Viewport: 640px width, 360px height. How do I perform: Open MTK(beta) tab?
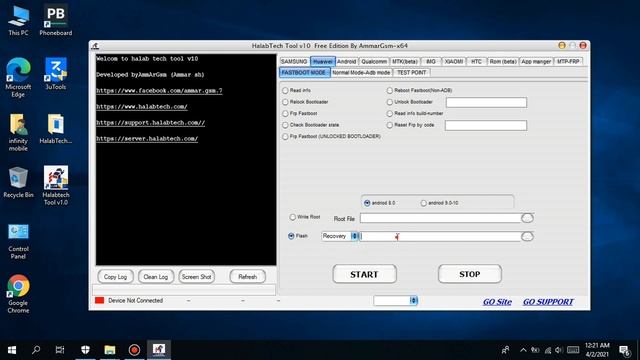coord(404,61)
